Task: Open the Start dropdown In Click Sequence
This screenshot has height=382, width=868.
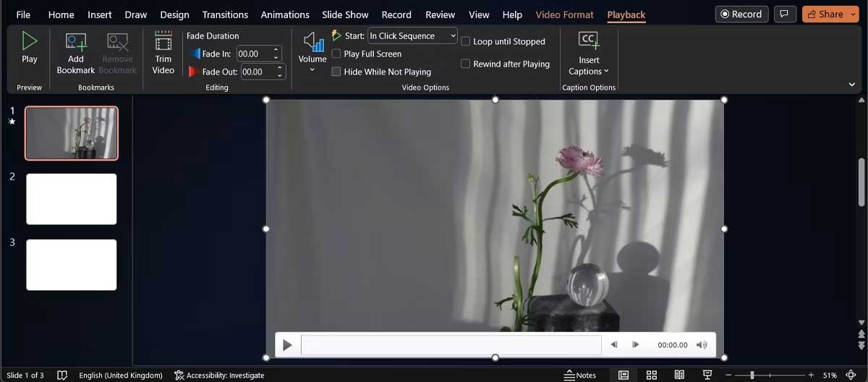Action: tap(412, 35)
